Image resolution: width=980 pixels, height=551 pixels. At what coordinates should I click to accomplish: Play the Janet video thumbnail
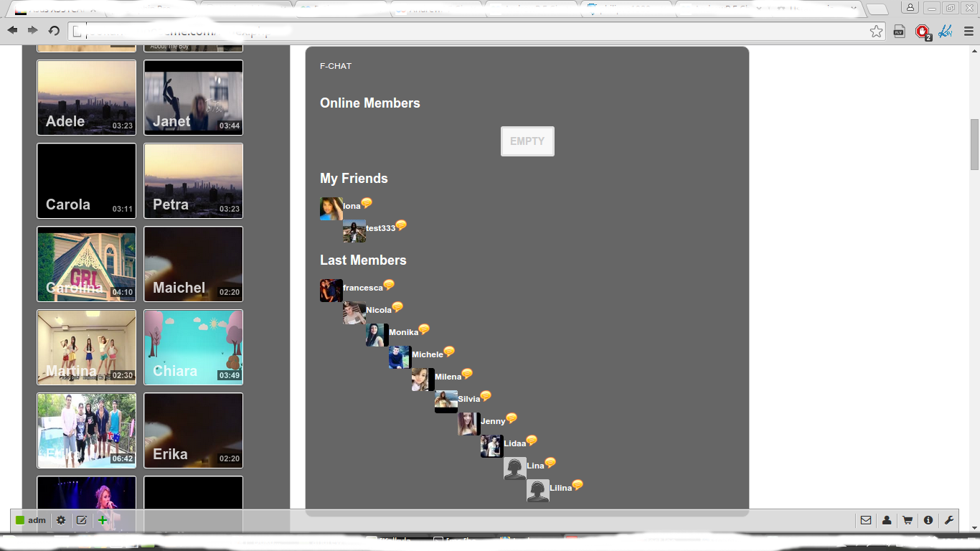(194, 98)
